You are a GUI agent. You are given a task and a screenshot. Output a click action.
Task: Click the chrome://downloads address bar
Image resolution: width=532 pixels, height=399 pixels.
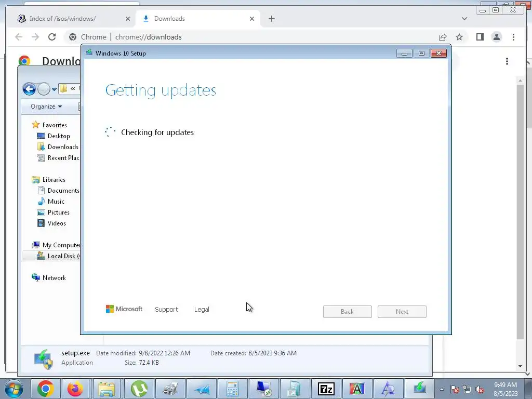pos(250,37)
